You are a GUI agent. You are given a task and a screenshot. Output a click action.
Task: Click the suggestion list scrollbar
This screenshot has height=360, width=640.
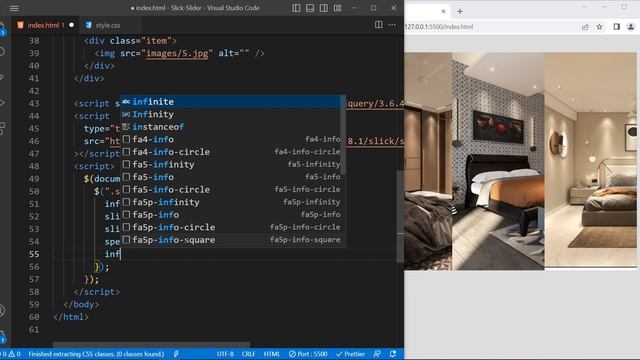tap(343, 135)
